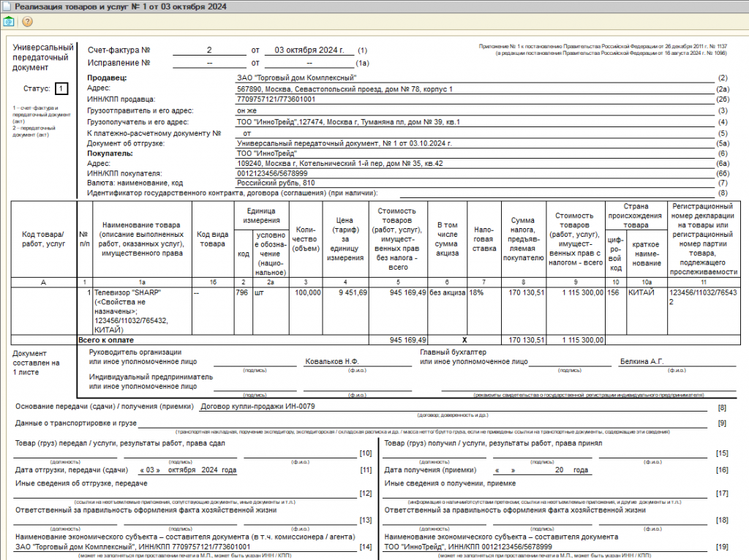Click the send-by-email toolbar icon
This screenshot has height=560, width=749.
click(9, 21)
